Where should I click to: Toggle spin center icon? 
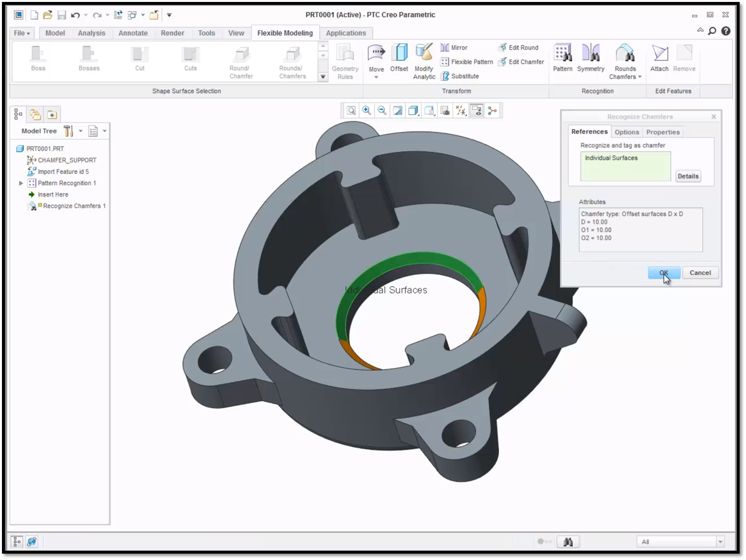(x=492, y=111)
